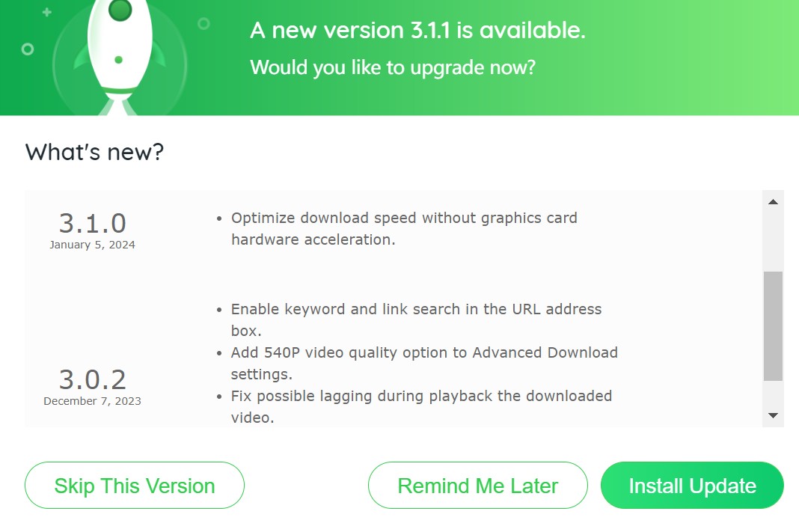
Task: Select the 'Fix possible lagging' changelog entry
Action: point(414,406)
